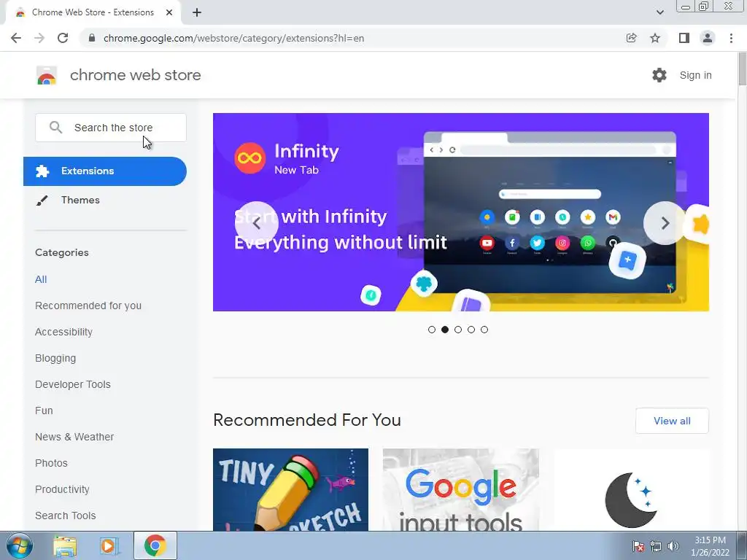Click the page vertical scrollbar thumb
The image size is (747, 560).
742,69
